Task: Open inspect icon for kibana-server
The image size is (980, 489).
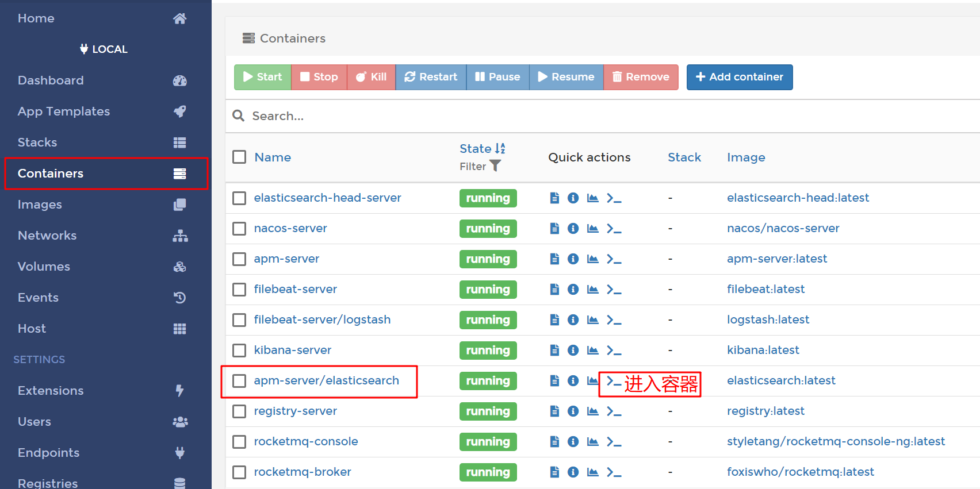Action: tap(573, 351)
